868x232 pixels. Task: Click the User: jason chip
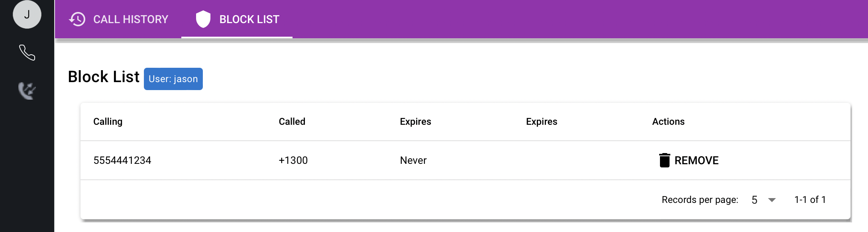[x=173, y=79]
